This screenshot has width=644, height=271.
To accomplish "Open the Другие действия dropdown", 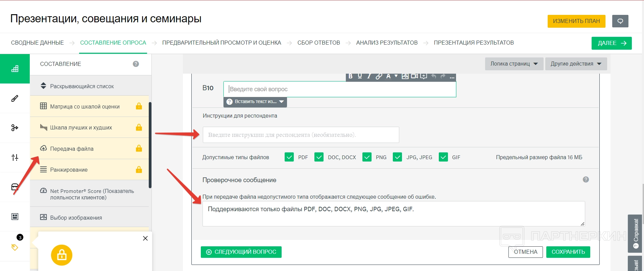I will pyautogui.click(x=576, y=64).
